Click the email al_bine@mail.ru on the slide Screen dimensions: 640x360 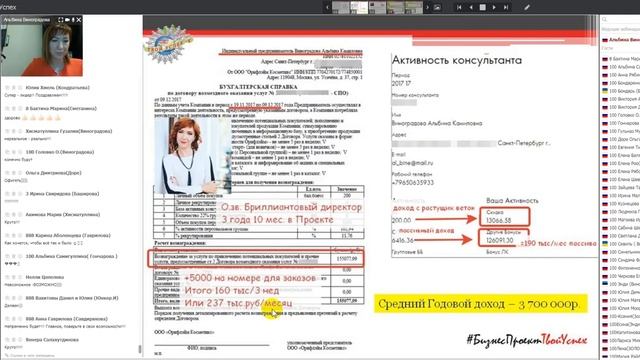click(x=412, y=163)
